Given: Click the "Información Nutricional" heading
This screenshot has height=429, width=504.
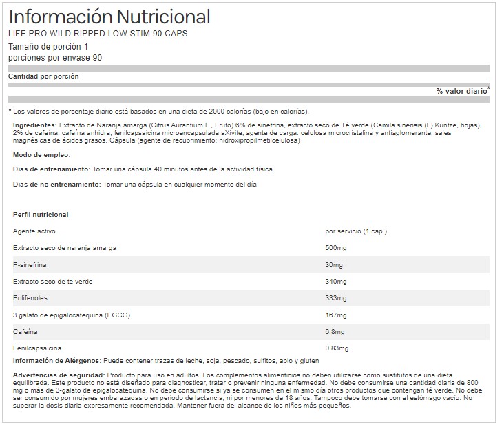Looking at the screenshot, I should click(110, 17).
